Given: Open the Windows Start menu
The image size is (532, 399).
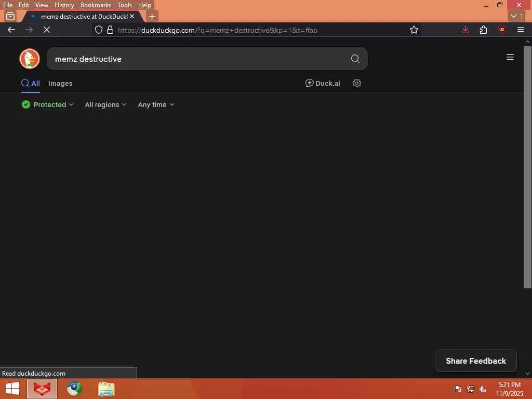Looking at the screenshot, I should (12, 389).
